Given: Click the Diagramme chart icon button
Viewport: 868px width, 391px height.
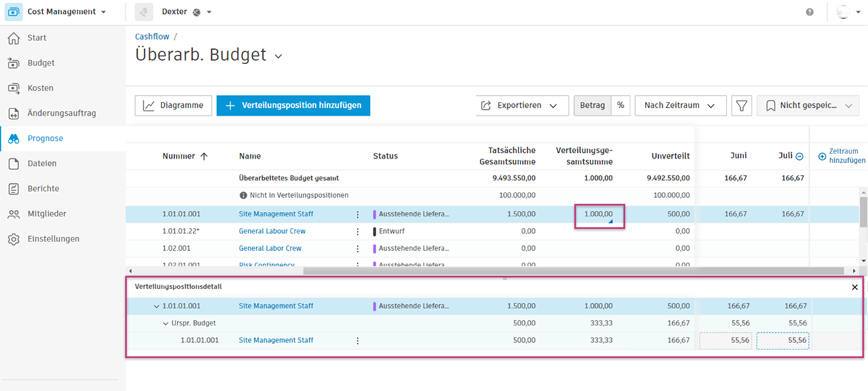Looking at the screenshot, I should tap(173, 106).
